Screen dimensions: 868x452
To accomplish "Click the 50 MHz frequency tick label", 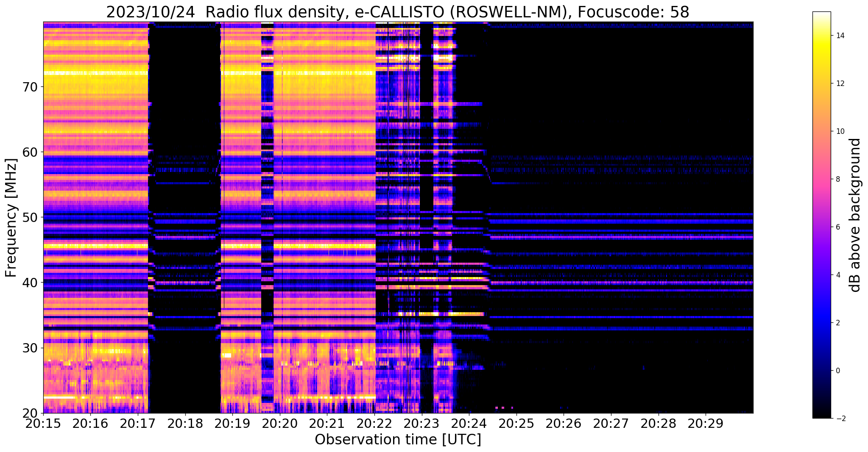I will click(x=29, y=217).
